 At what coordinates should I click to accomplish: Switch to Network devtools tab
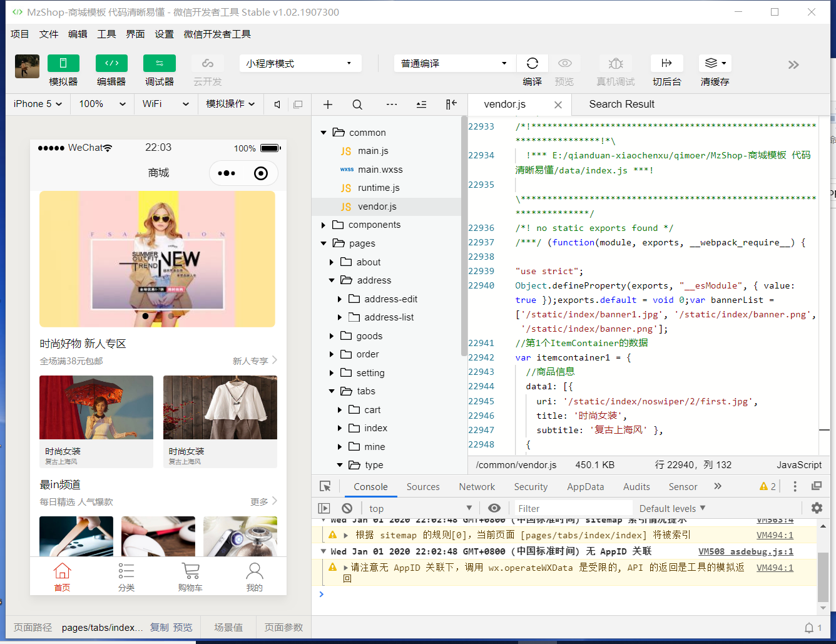point(477,487)
